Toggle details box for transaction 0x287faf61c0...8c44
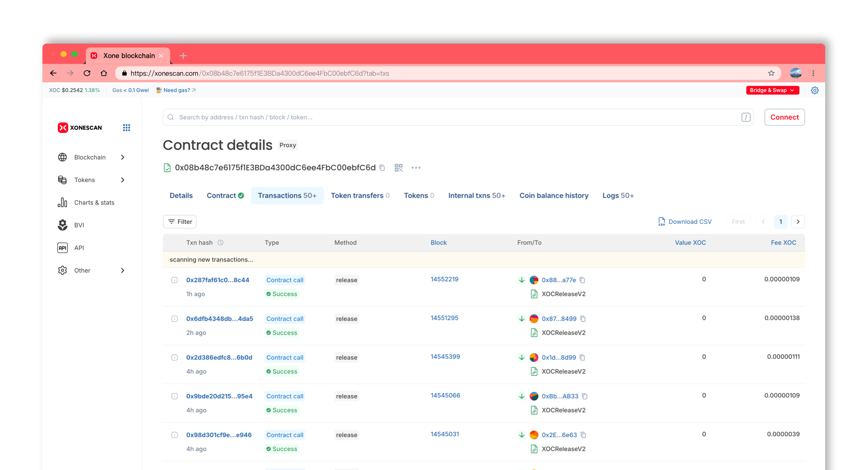Viewport: 868px width, 470px height. click(175, 280)
